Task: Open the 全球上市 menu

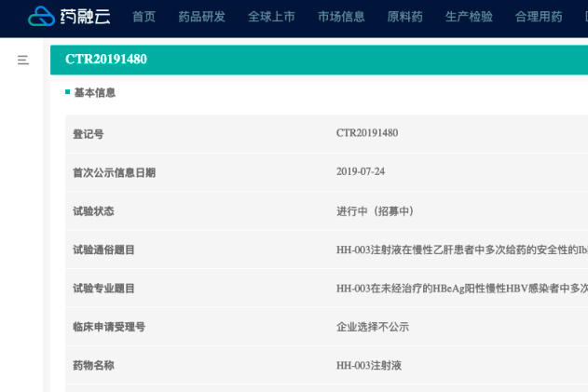Action: coord(271,17)
